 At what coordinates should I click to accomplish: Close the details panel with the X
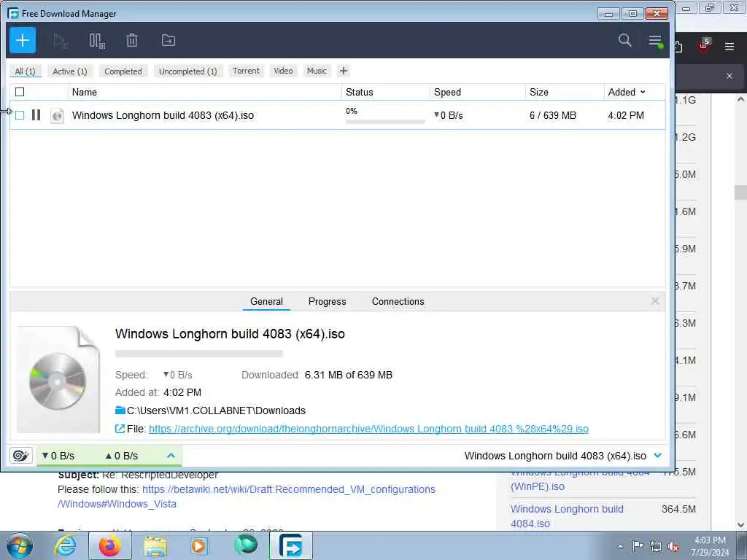[x=655, y=301]
